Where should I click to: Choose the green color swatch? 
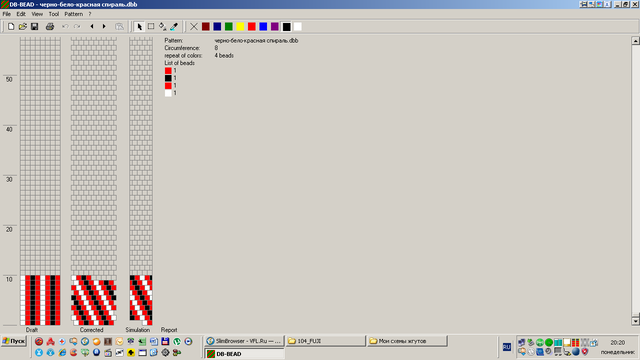[x=229, y=27]
